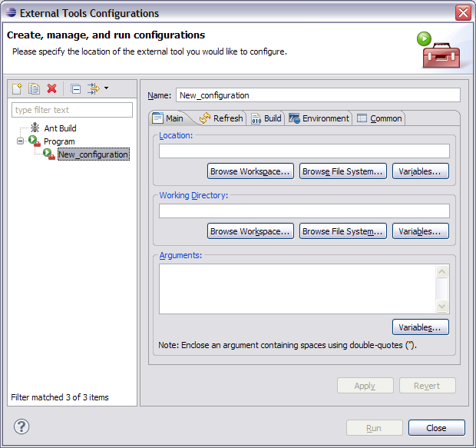The width and height of the screenshot is (476, 448).
Task: Close the dialog with title bar X
Action: point(463,13)
